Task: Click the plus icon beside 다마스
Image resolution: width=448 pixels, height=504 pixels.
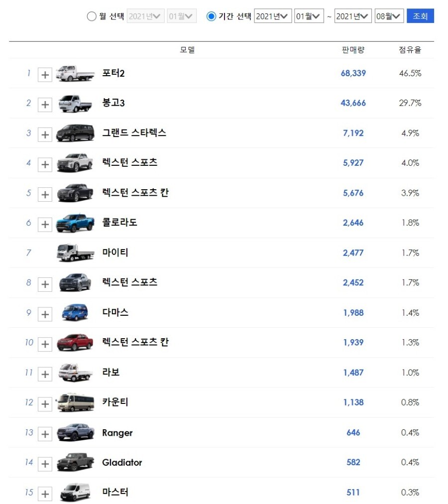Action: click(x=45, y=314)
